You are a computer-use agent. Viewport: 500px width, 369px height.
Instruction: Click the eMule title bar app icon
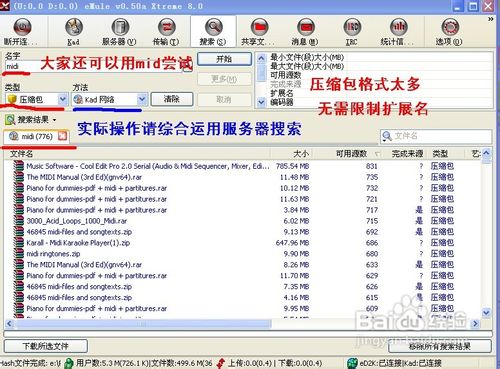(5, 6)
